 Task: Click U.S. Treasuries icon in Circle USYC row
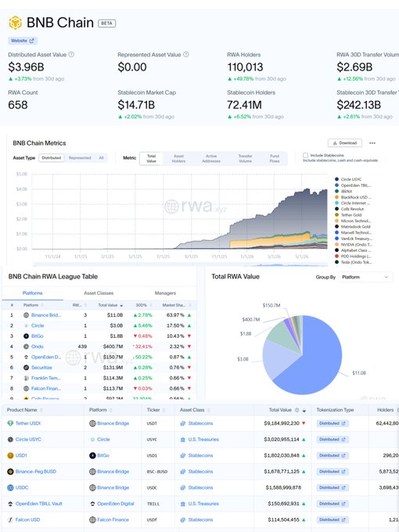pos(183,440)
